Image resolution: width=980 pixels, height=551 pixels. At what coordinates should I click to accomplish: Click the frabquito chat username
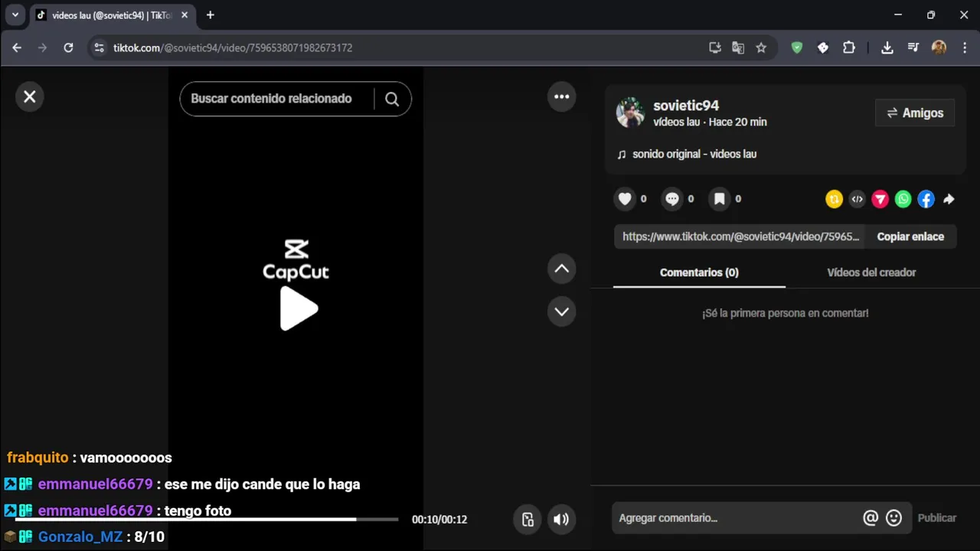pos(38,458)
